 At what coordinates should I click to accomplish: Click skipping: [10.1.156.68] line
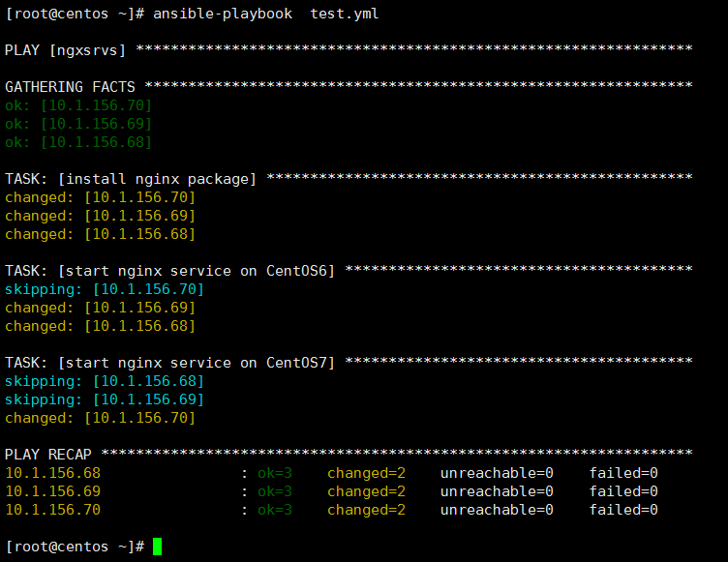tap(105, 381)
